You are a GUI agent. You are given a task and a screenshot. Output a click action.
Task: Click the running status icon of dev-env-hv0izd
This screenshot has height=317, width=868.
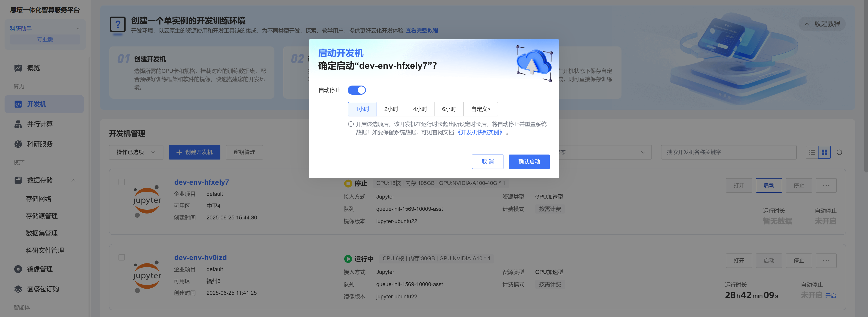point(348,259)
